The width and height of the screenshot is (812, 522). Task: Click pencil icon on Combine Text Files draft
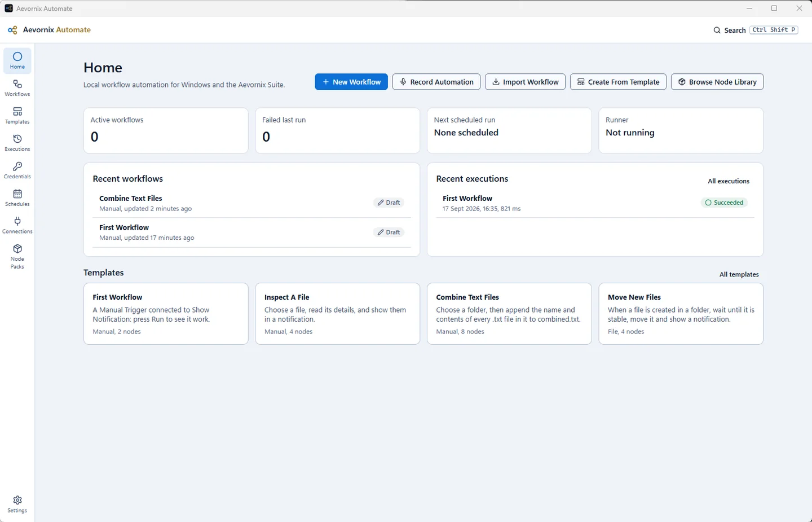[381, 203]
